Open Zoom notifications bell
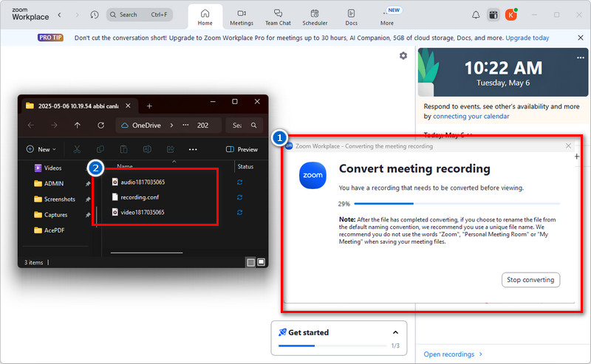591x364 pixels. [x=476, y=15]
